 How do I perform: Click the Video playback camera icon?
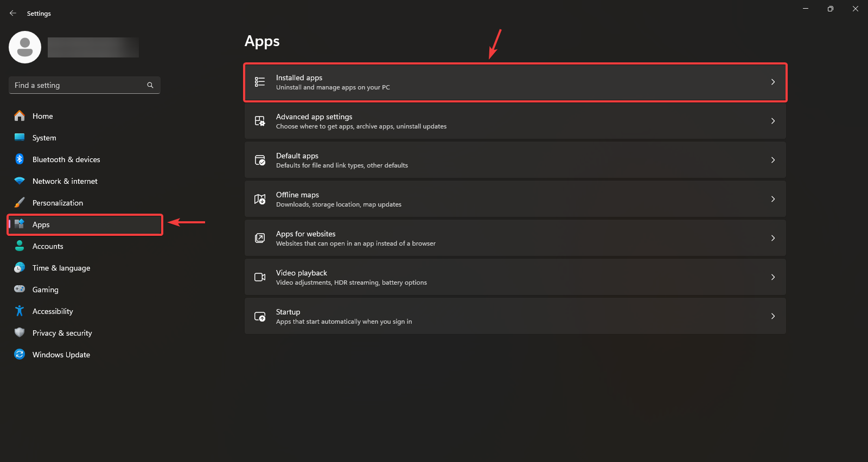pyautogui.click(x=260, y=277)
